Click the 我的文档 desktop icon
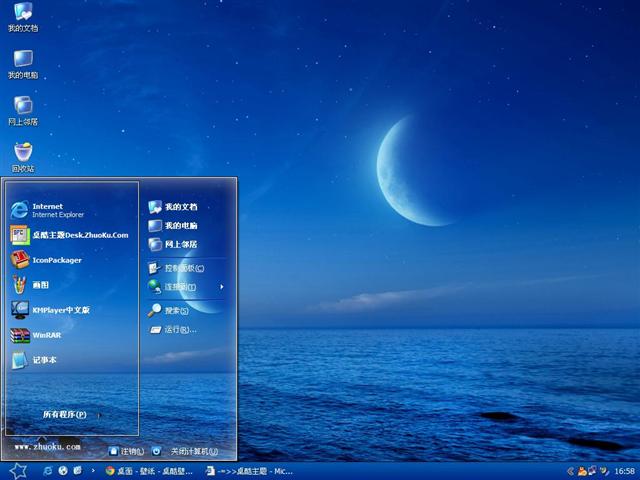 coord(22,16)
